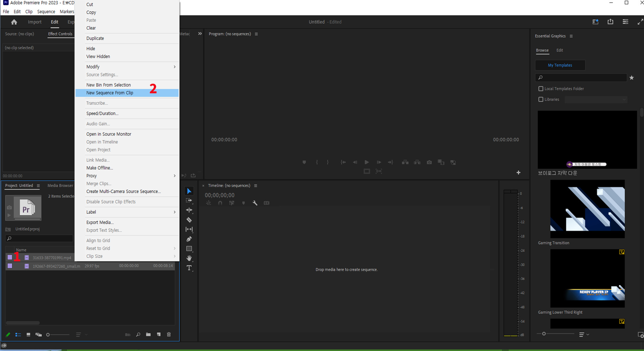The width and height of the screenshot is (644, 351).
Task: Click the My Templates button
Action: (560, 65)
